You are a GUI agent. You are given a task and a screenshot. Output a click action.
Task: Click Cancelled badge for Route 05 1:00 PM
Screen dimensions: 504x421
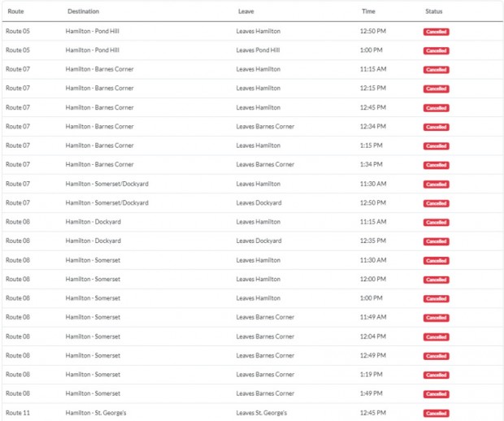436,50
